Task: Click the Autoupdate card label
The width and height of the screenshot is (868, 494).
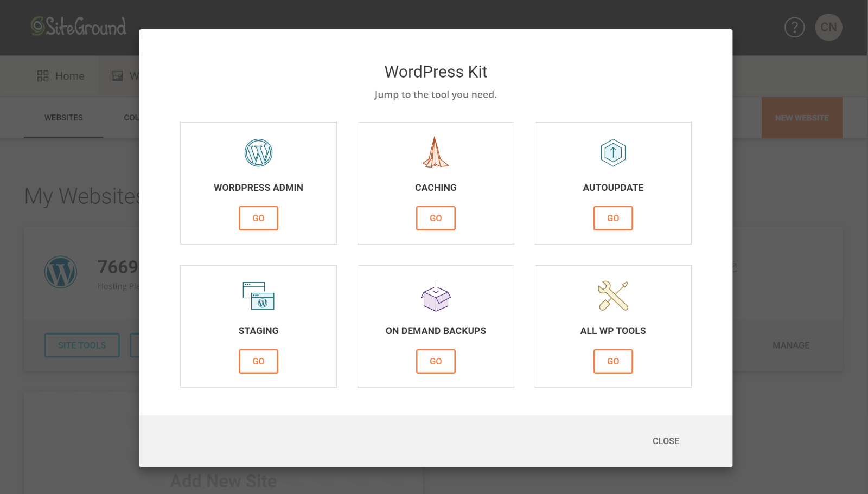Action: (x=613, y=188)
